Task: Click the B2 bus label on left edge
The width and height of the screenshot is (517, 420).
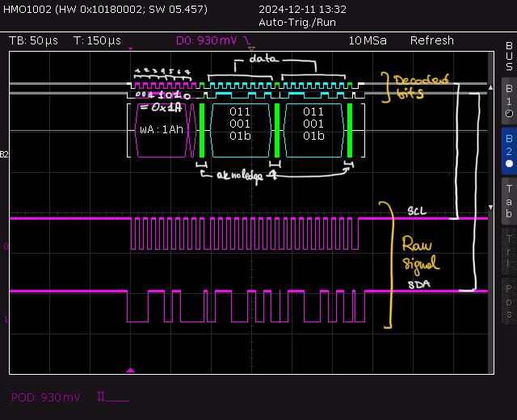Action: (4, 154)
